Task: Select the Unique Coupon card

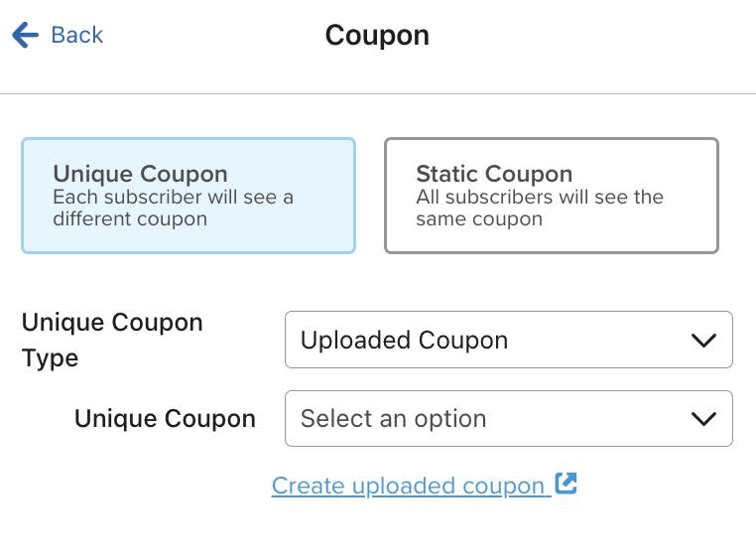Action: point(189,196)
